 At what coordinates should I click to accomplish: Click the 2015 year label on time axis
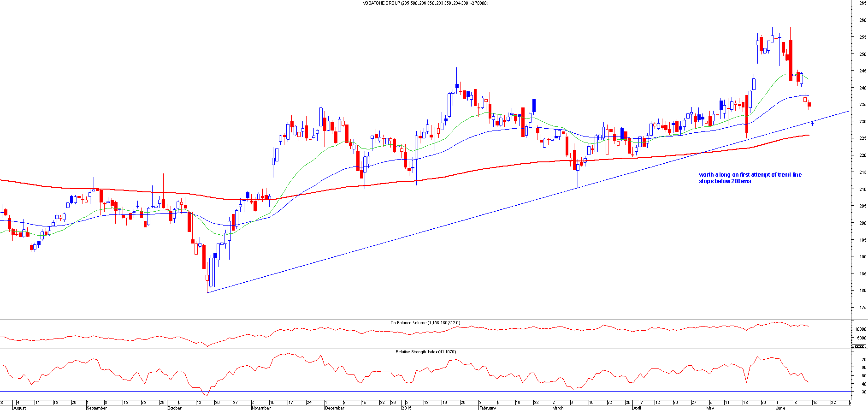click(x=407, y=408)
